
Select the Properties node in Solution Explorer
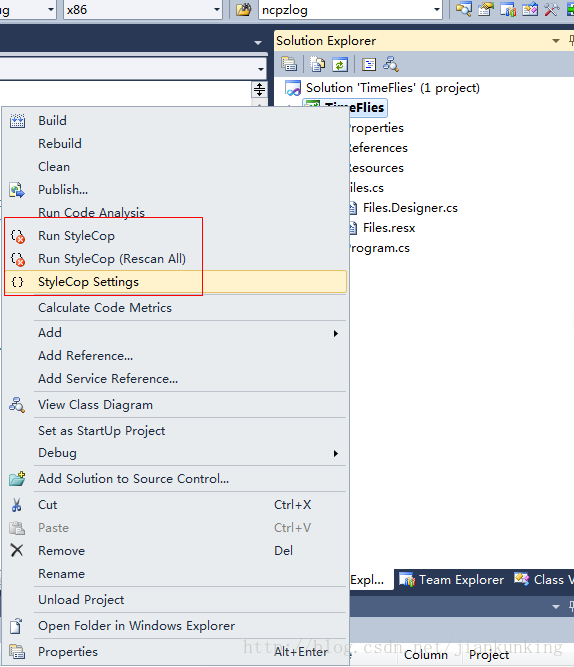376,128
